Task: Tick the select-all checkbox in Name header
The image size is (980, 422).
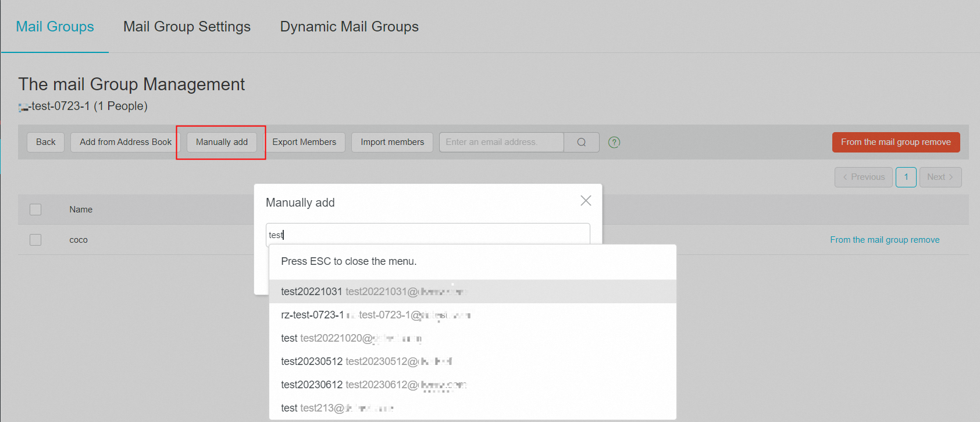Action: click(x=35, y=210)
